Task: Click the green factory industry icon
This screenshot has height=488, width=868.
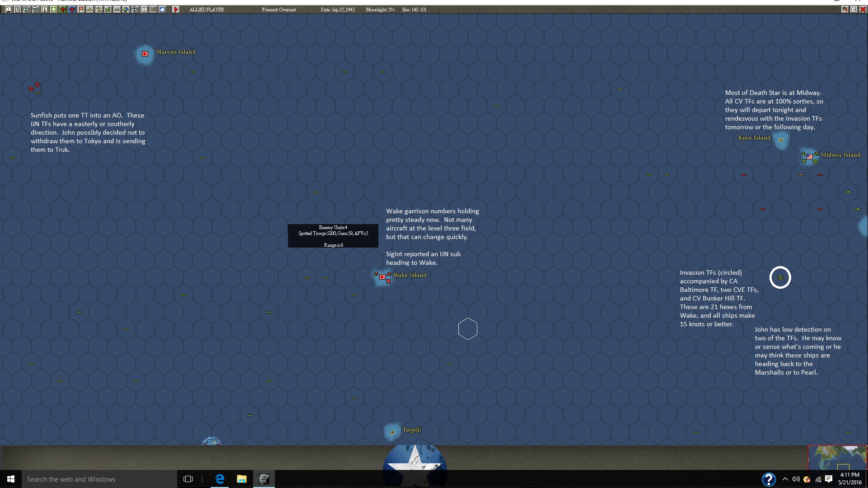Action: 108,9
